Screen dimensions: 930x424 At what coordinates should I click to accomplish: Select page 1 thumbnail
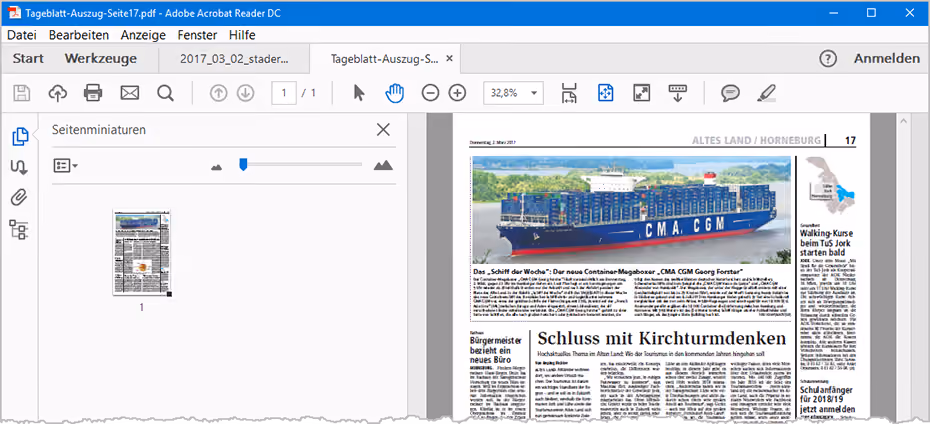coord(141,252)
